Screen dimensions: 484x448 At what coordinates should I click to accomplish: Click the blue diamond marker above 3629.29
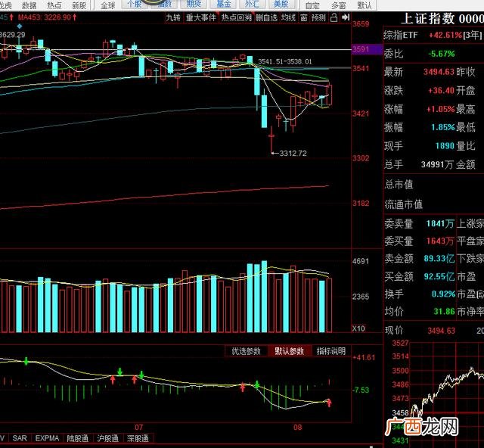(x=19, y=27)
